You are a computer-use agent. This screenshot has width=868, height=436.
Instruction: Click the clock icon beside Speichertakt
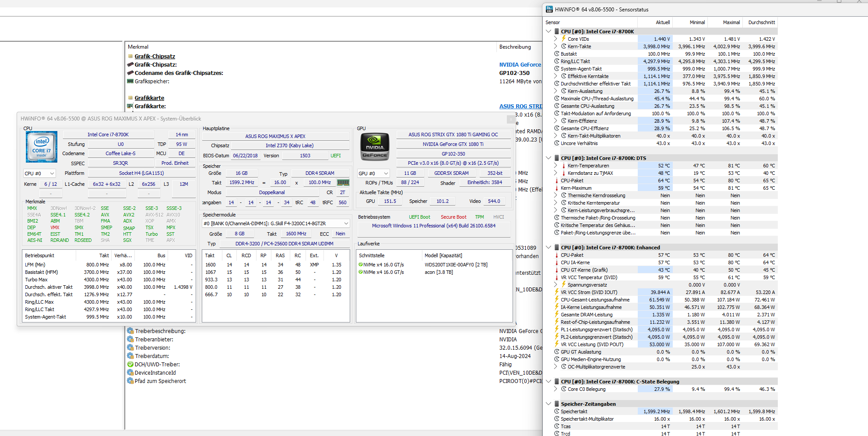point(557,411)
